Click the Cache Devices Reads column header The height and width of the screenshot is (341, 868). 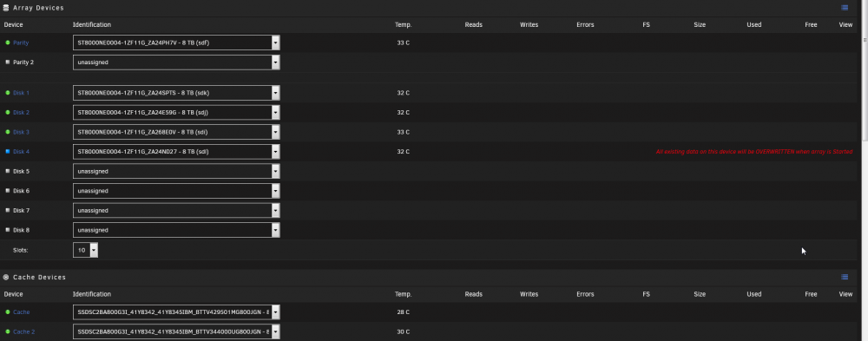pos(473,294)
